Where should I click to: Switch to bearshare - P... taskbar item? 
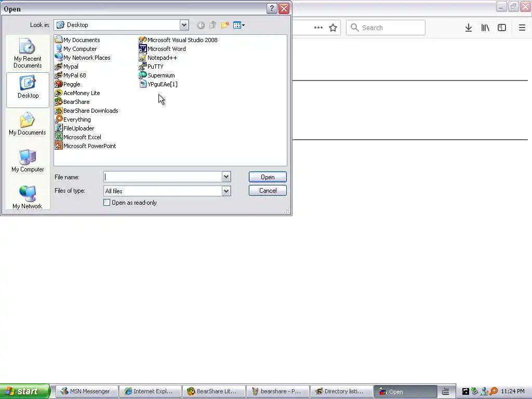(x=278, y=391)
